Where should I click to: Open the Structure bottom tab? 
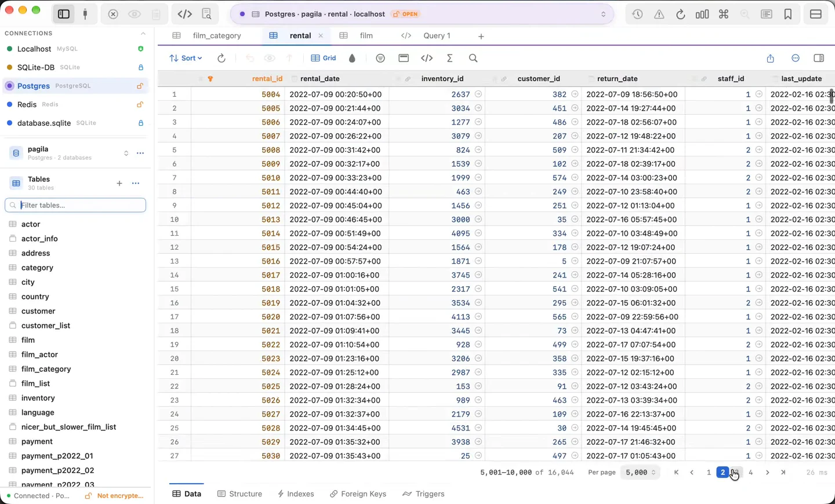coord(239,494)
